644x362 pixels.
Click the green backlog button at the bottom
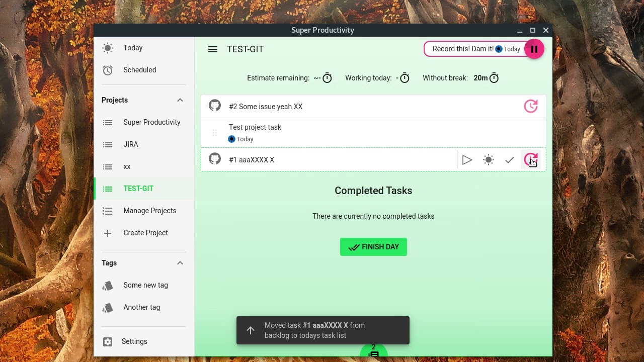click(x=373, y=350)
